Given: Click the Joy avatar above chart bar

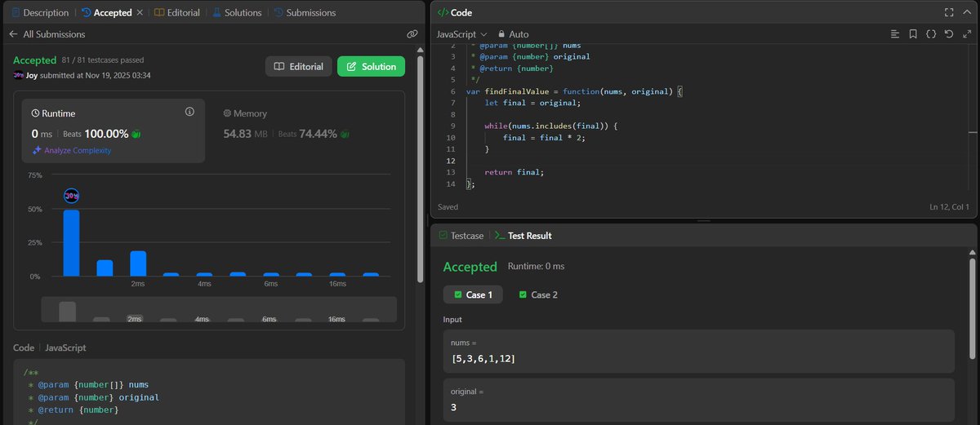Looking at the screenshot, I should 71,196.
